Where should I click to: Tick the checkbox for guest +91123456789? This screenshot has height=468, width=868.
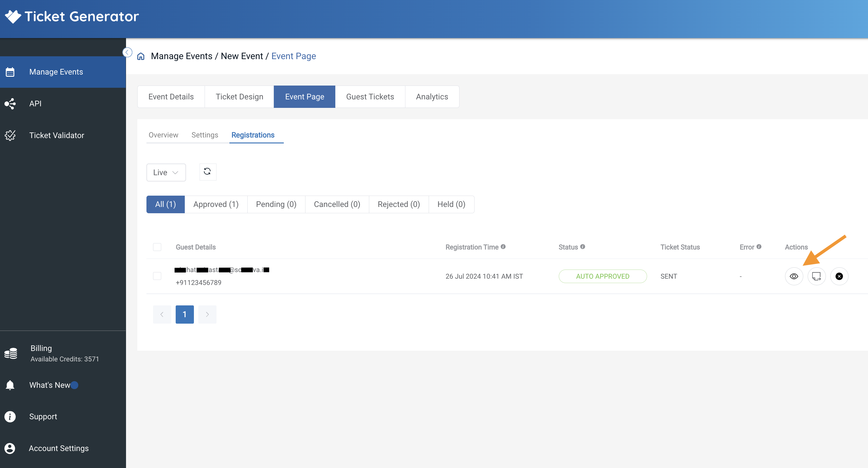pos(157,276)
